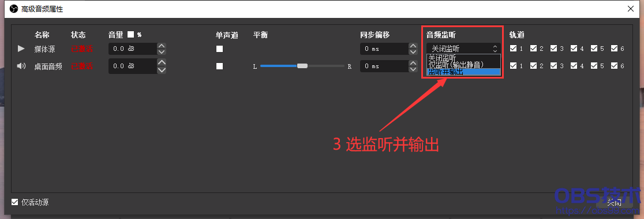Uncheck track 4 for 桌面音频

574,66
